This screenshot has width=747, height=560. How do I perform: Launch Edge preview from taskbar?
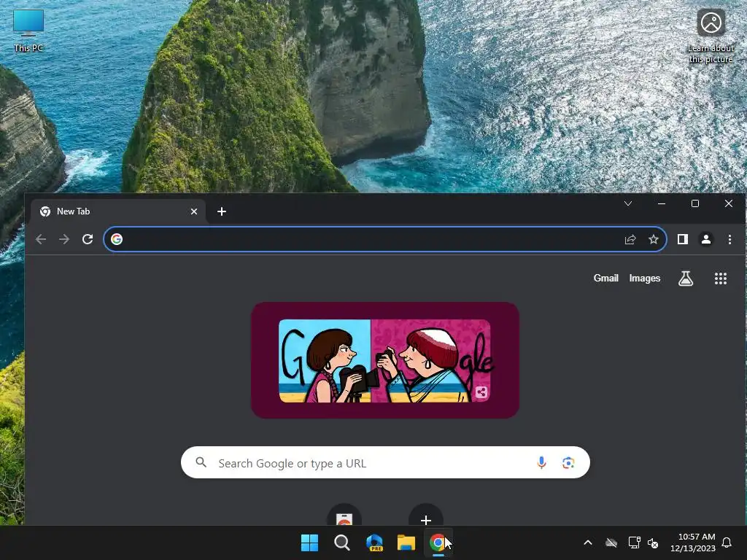[x=374, y=542]
